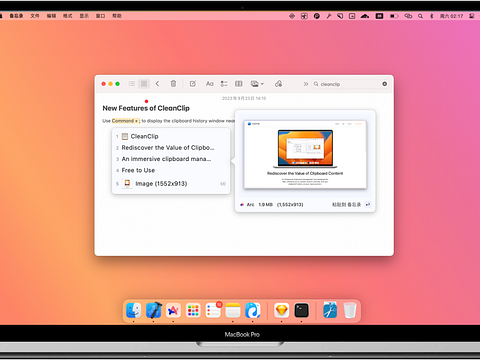Open the Window menu (窗口)
Viewport: 480px width, 360px height.
tap(100, 16)
